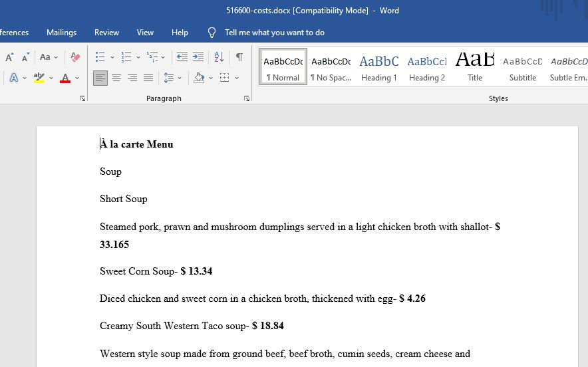The image size is (588, 367).
Task: Expand bullet library dropdown arrow
Action: [112, 57]
